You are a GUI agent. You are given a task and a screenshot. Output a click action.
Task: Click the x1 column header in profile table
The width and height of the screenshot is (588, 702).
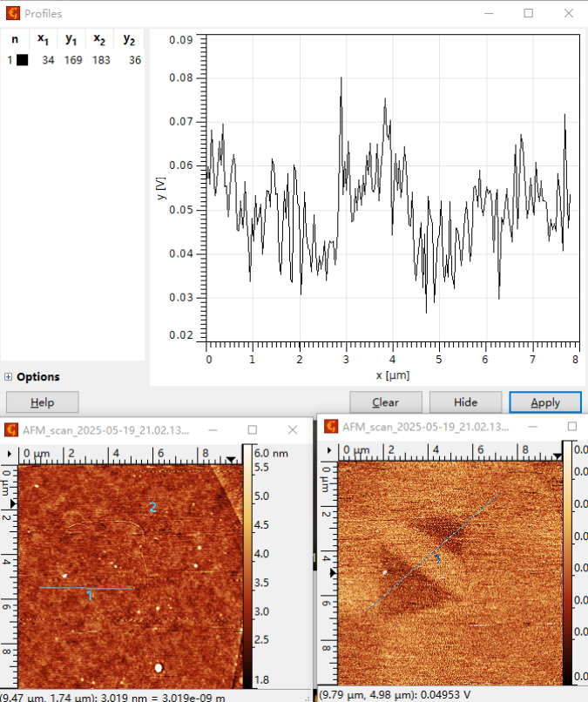[x=43, y=39]
